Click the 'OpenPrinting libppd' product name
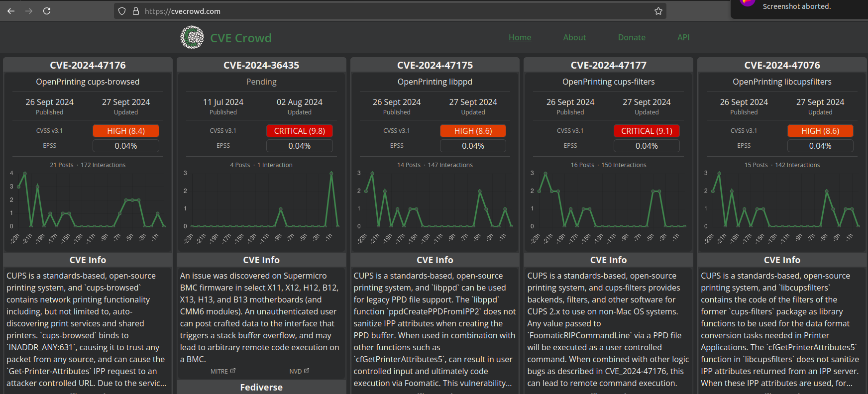The image size is (868, 394). 435,82
